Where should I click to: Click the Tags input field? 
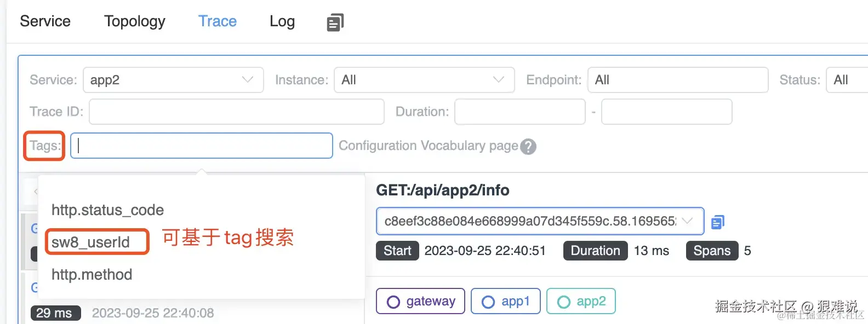tap(202, 146)
